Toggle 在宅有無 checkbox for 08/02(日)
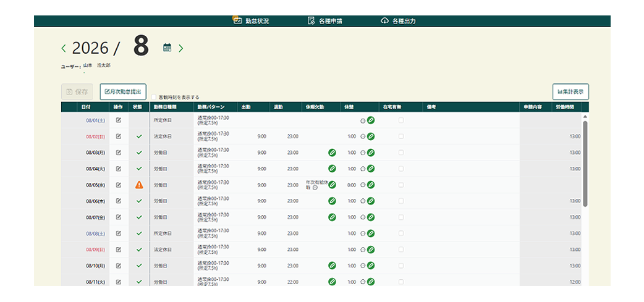This screenshot has height=302, width=644. point(401,136)
